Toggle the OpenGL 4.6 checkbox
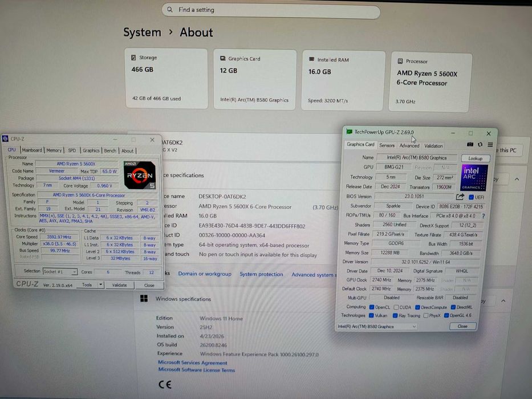Viewport: 532px width, 399px height. tap(446, 316)
